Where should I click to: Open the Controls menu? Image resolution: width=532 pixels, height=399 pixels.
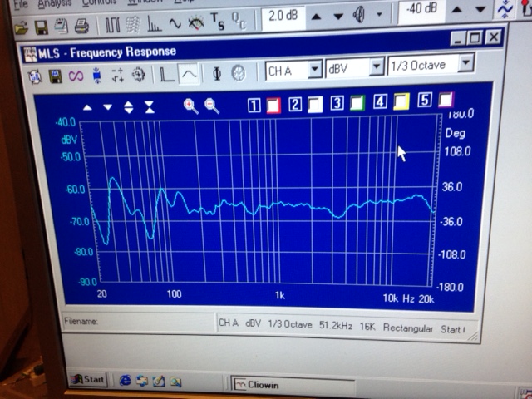tap(100, 2)
